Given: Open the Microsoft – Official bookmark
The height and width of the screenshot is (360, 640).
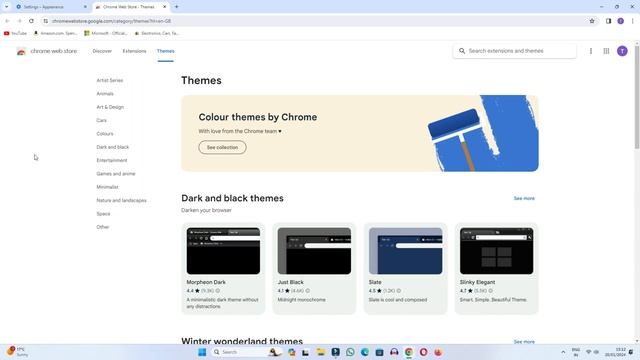Looking at the screenshot, I should 106,33.
